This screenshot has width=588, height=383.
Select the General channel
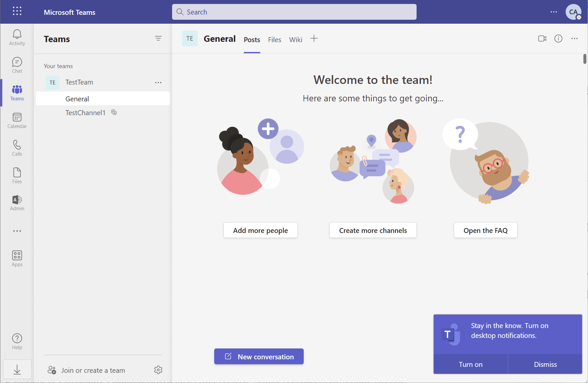click(103, 99)
